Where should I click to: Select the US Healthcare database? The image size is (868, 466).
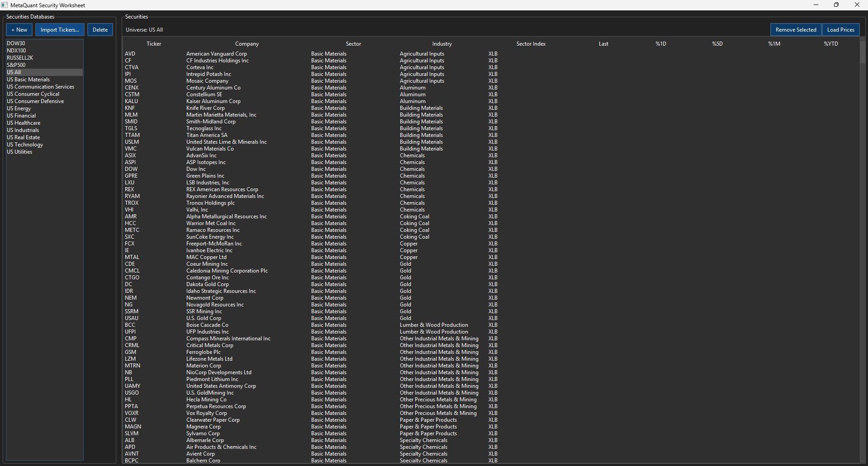pyautogui.click(x=44, y=123)
